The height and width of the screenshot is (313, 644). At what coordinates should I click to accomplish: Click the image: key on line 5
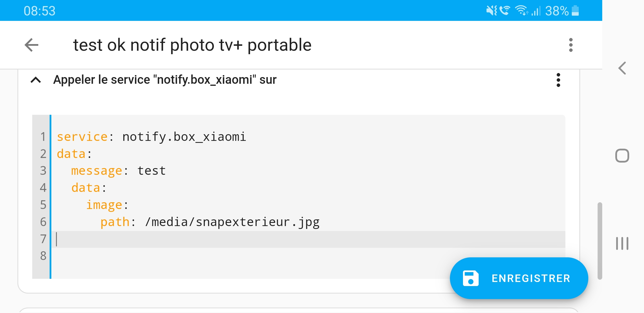pos(107,205)
